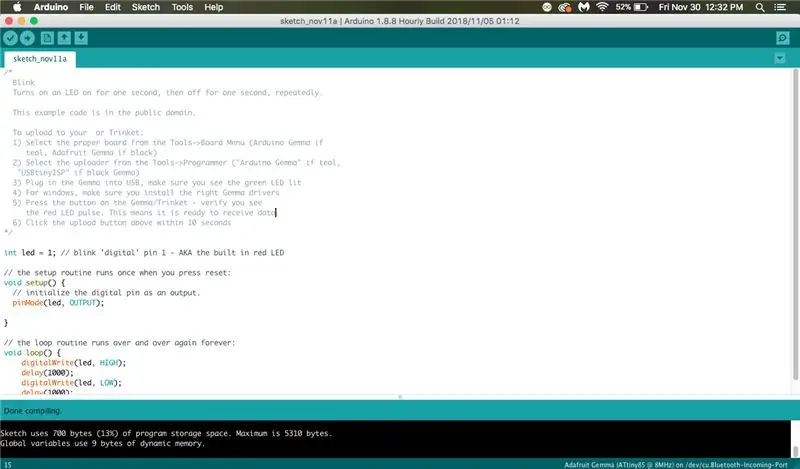Open the Notification Center list icon
800x469 pixels.
pyautogui.click(x=780, y=7)
